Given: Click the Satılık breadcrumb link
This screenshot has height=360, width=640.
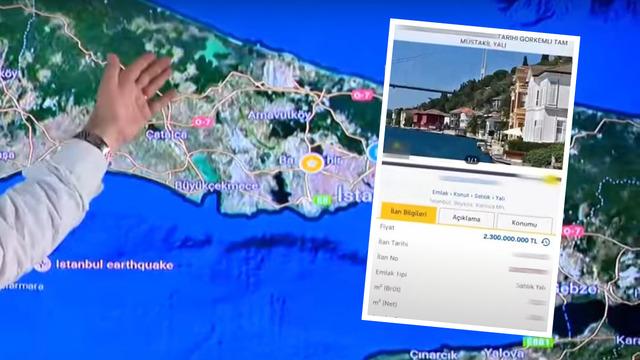Looking at the screenshot, I should [x=482, y=196].
